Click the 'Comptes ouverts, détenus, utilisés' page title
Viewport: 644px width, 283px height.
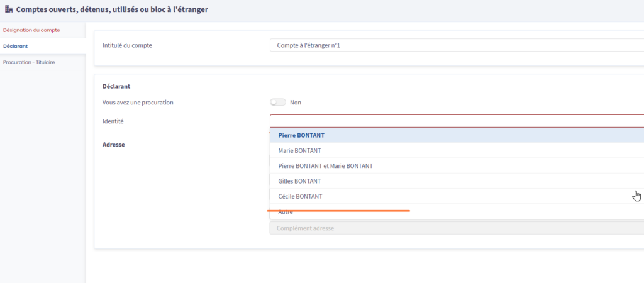coord(111,10)
